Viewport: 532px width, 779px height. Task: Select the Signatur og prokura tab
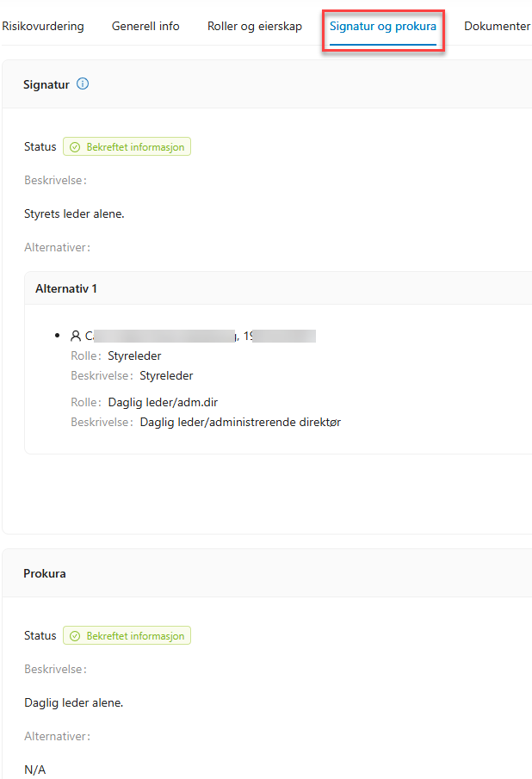383,27
